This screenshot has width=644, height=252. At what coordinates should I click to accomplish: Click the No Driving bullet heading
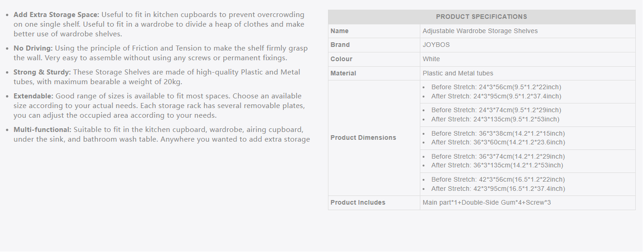click(34, 48)
